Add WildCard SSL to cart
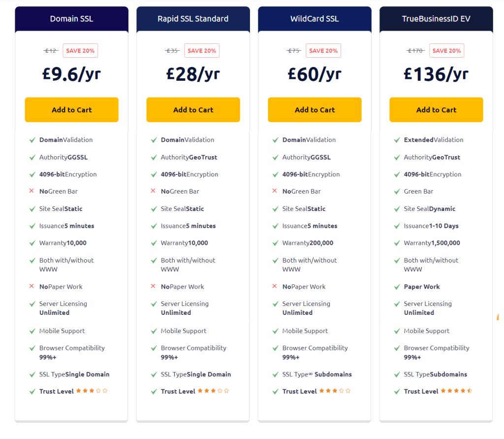The height and width of the screenshot is (439, 504). 315,110
